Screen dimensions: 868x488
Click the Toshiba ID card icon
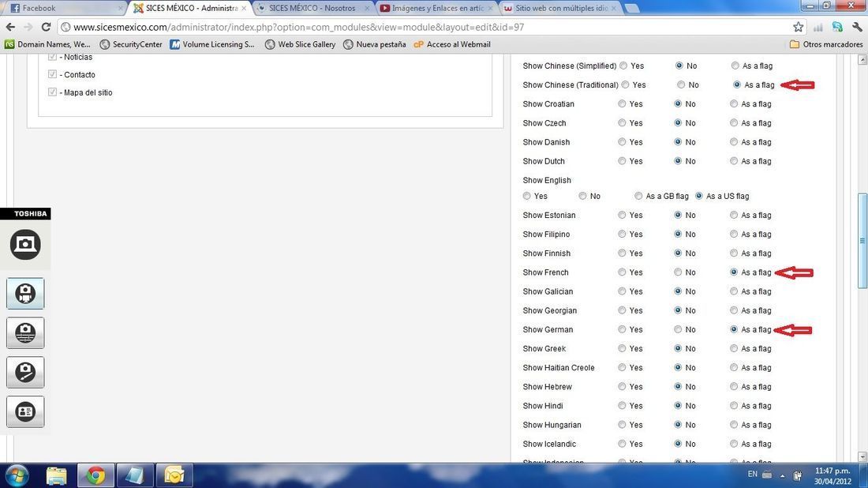tap(25, 411)
